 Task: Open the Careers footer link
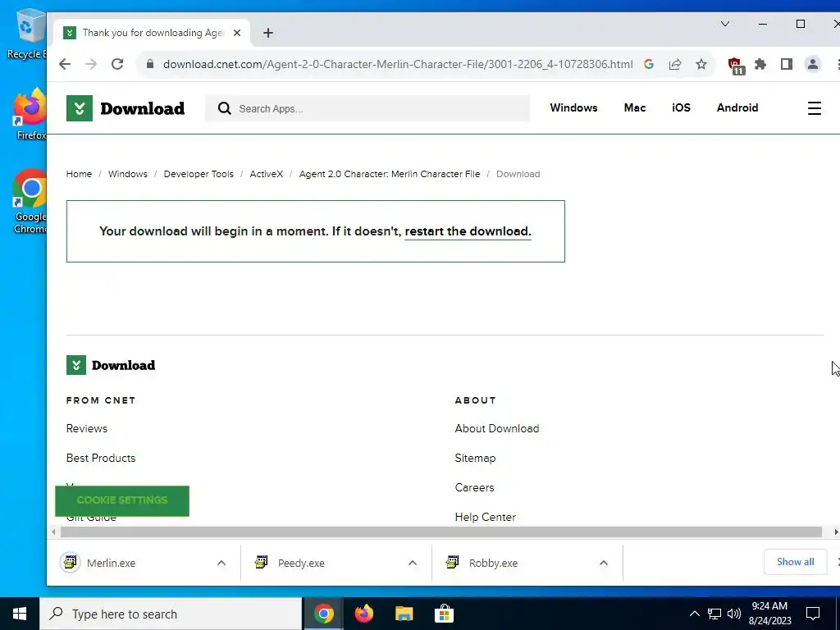[474, 487]
